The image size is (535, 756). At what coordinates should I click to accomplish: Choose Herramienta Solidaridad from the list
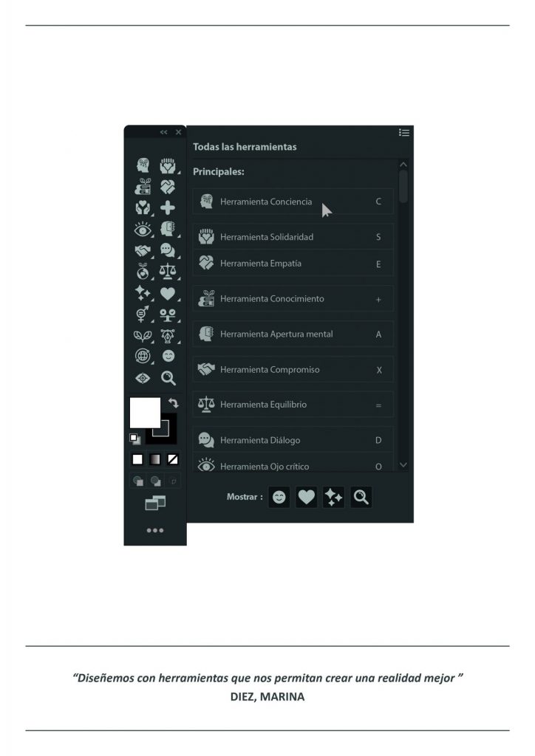point(293,237)
